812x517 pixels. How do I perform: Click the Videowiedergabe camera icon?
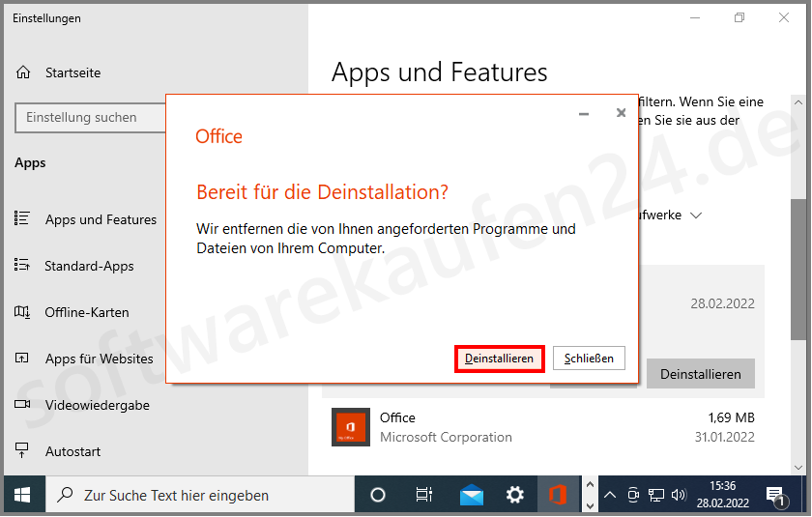click(x=21, y=404)
